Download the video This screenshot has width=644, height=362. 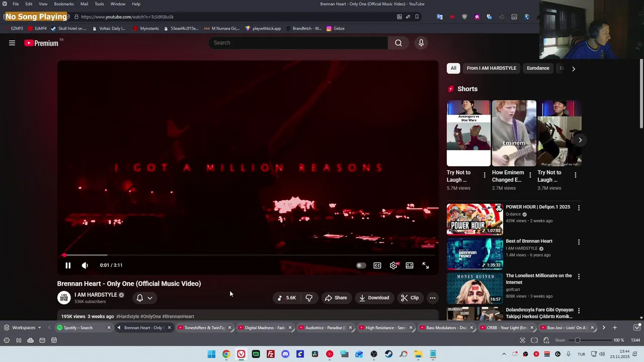(374, 298)
